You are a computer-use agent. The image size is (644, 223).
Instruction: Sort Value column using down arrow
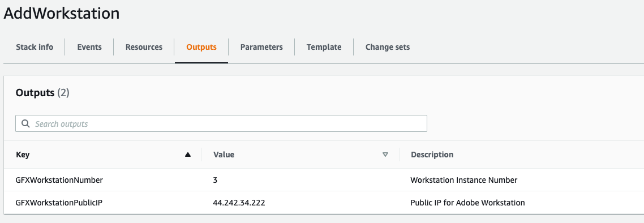[385, 155]
